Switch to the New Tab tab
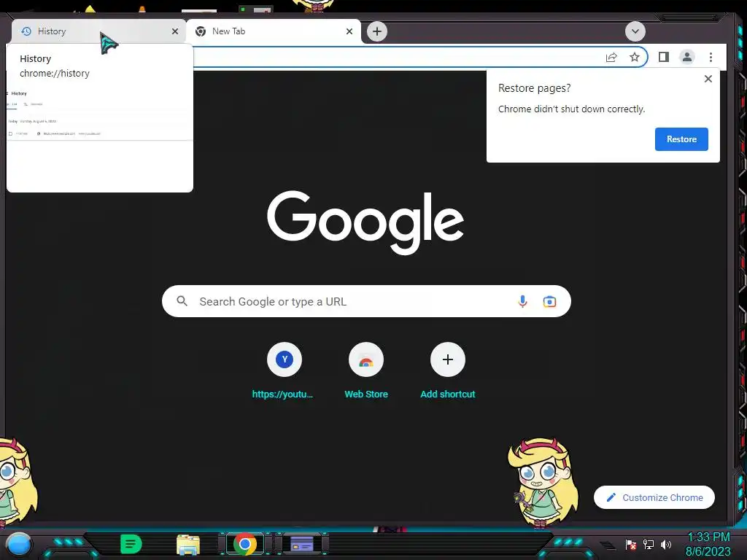Image resolution: width=747 pixels, height=560 pixels. (273, 31)
